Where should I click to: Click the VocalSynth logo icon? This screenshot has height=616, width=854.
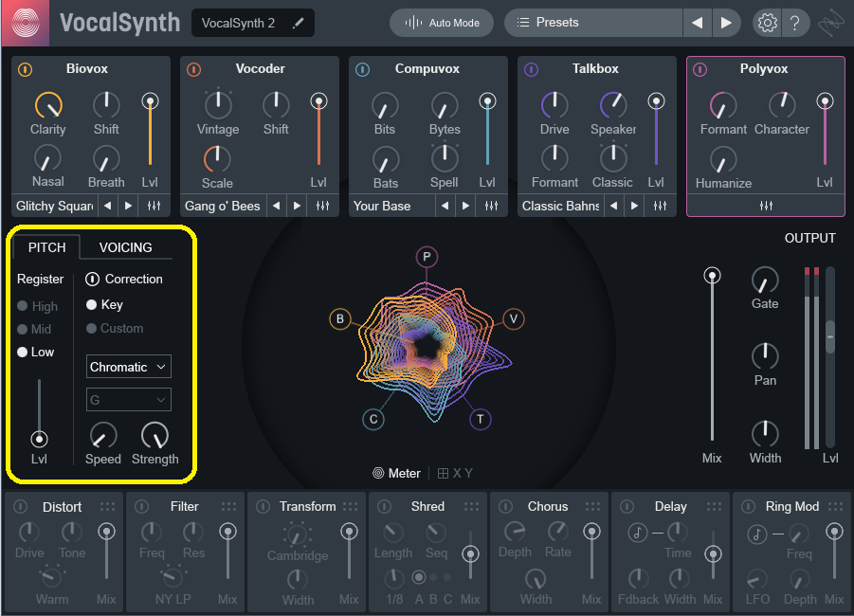click(x=26, y=23)
